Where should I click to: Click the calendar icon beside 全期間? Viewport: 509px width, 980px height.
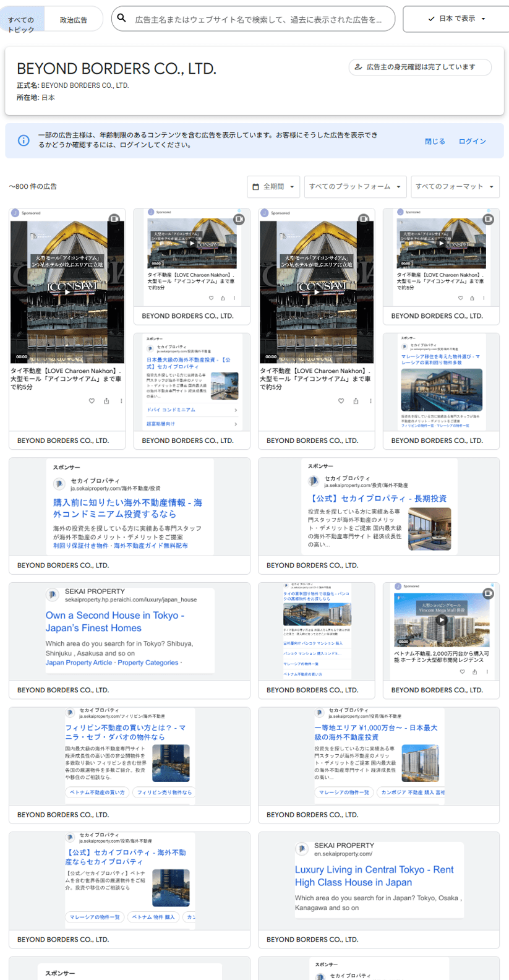click(255, 187)
